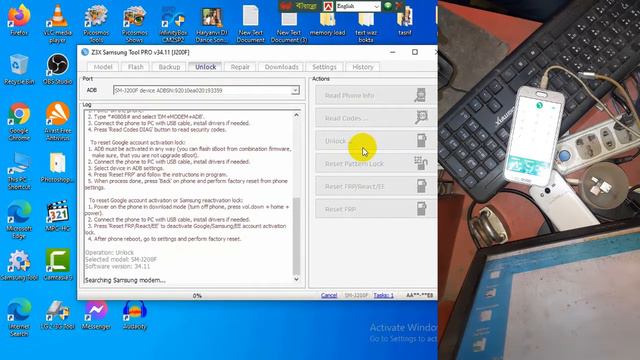Click the SM-J200F status bar entry
The width and height of the screenshot is (640, 360).
pyautogui.click(x=356, y=295)
